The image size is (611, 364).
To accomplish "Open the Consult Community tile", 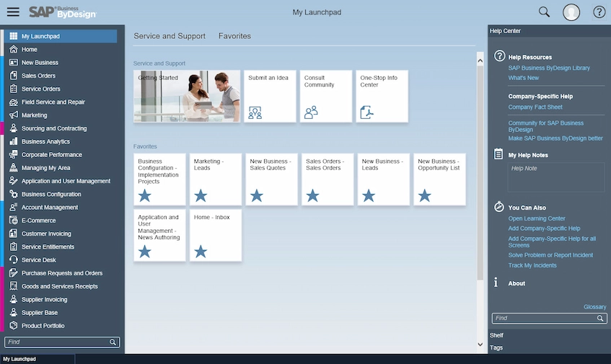I will pyautogui.click(x=326, y=96).
